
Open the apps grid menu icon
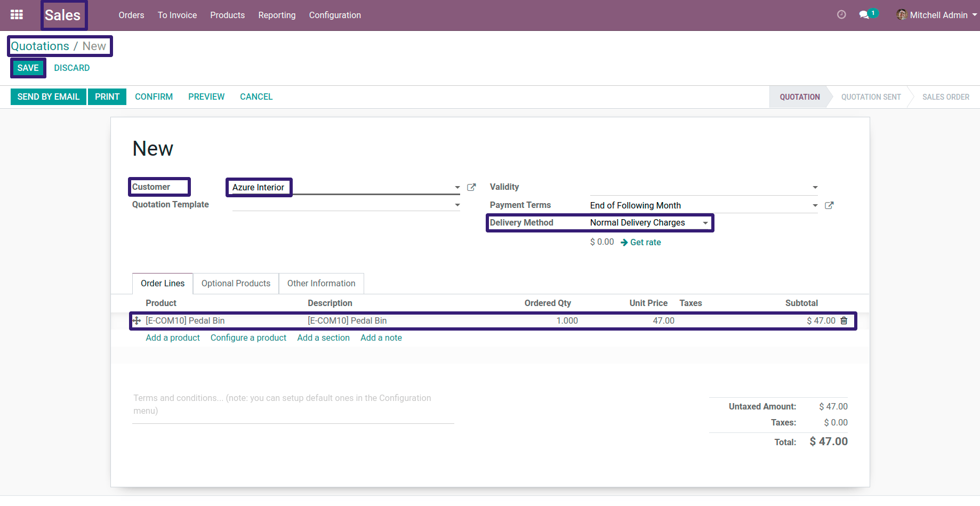tap(17, 15)
